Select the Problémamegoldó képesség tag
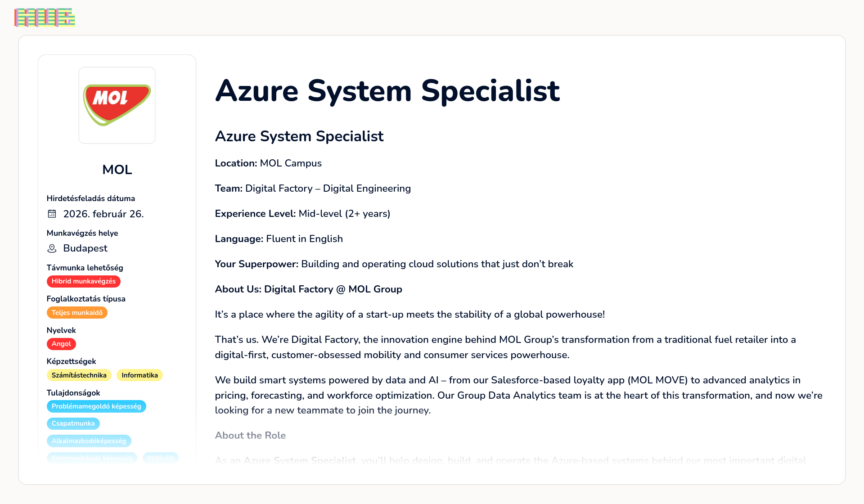This screenshot has width=864, height=504. pos(96,406)
